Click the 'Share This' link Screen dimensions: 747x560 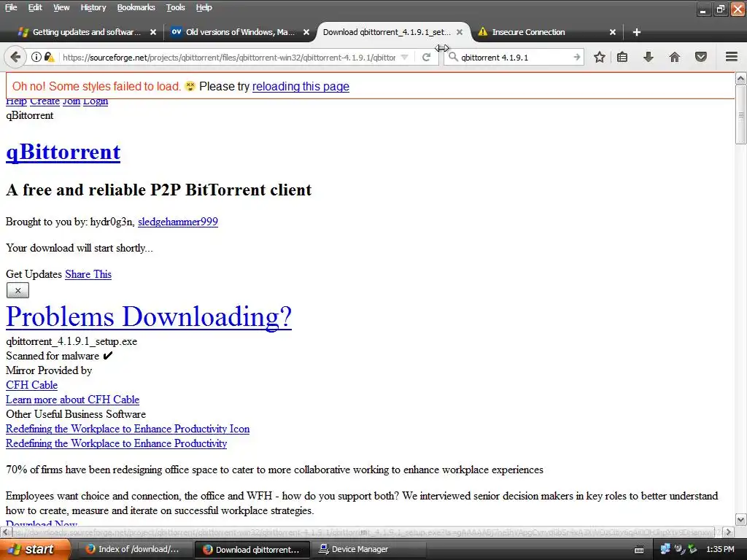(x=88, y=274)
